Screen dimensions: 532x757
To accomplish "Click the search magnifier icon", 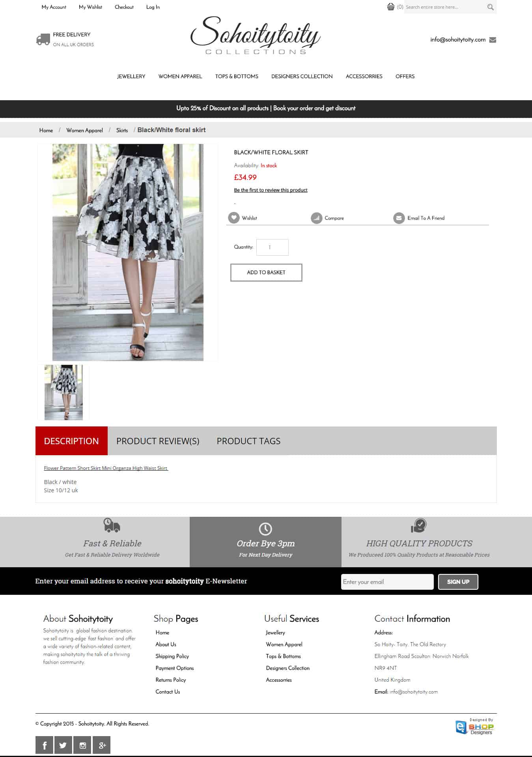I will tap(490, 7).
